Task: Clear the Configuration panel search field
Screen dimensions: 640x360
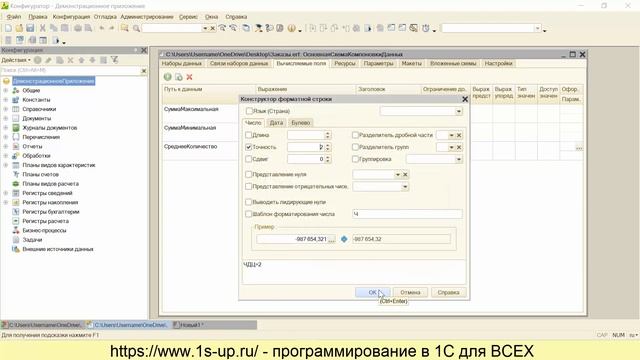Action: tap(144, 71)
